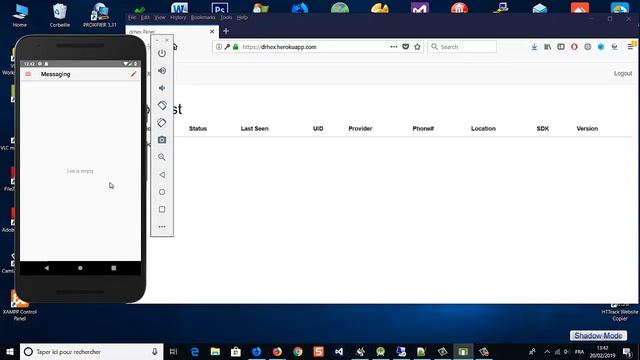Open Google Chrome from the taskbar
The image size is (640, 360).
pos(298,352)
